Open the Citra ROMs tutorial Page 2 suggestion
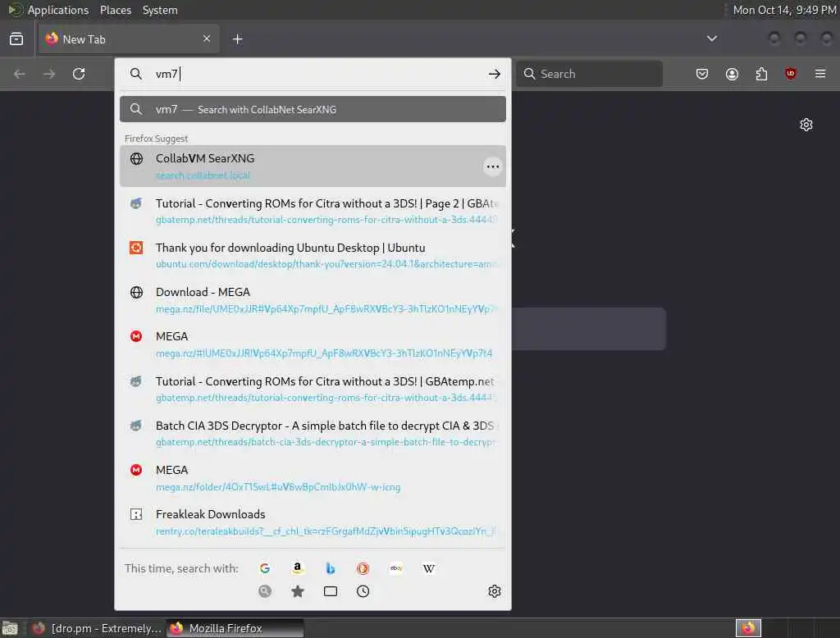Screen dimensions: 840x638 [313, 211]
